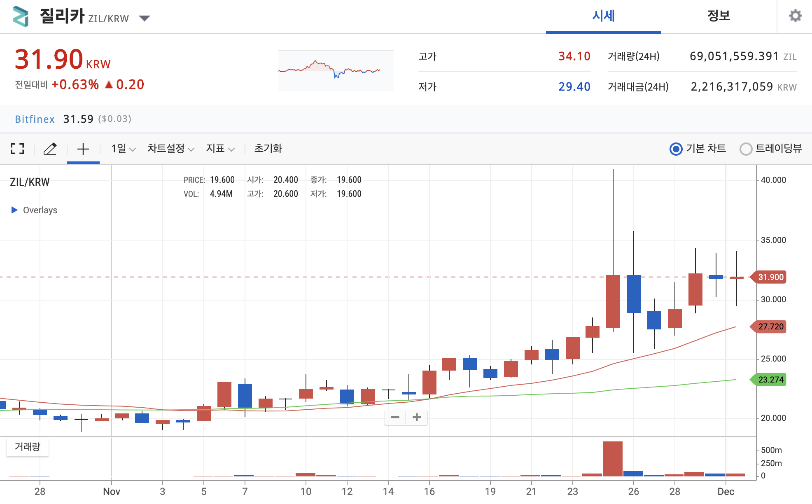The image size is (812, 504).
Task: Click the mini price sparkline thumbnail
Action: pyautogui.click(x=336, y=70)
